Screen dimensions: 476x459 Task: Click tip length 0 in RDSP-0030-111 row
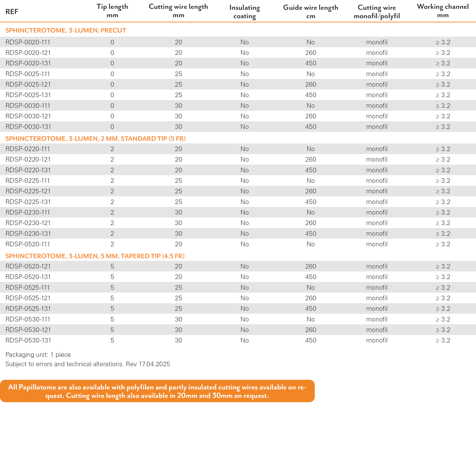[x=112, y=106]
